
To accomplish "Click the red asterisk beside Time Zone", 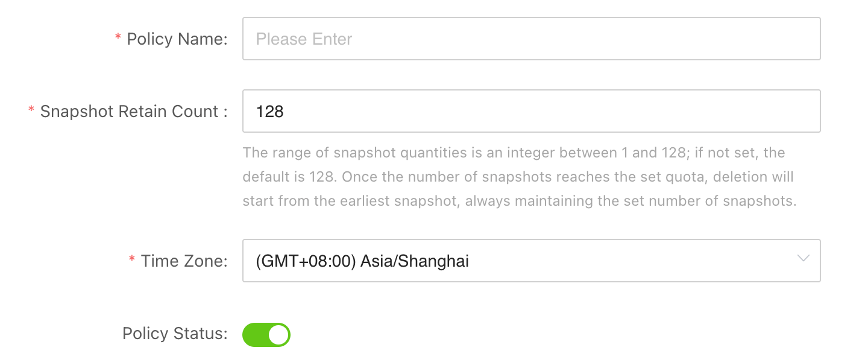I will 132,260.
